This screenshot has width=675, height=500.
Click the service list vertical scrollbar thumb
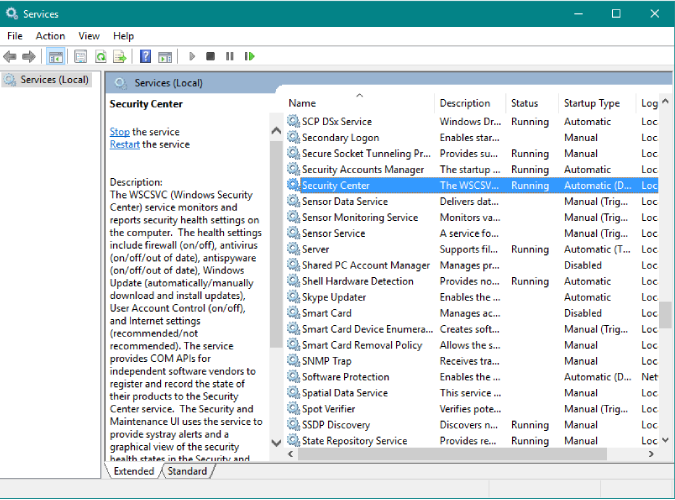pyautogui.click(x=666, y=314)
